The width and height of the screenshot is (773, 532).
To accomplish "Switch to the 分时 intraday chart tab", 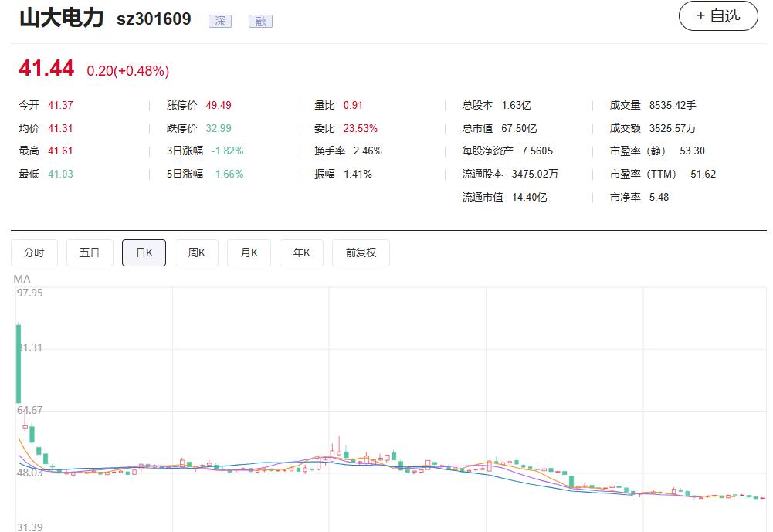I will click(34, 252).
